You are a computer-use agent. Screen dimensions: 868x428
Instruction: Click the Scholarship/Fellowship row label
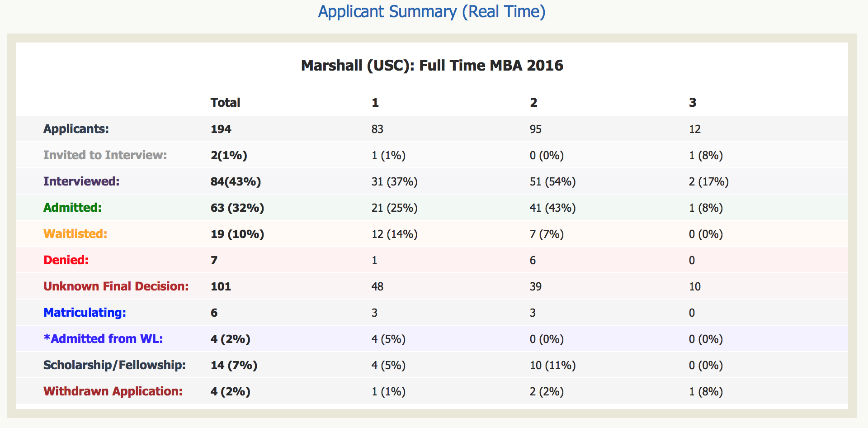point(115,365)
